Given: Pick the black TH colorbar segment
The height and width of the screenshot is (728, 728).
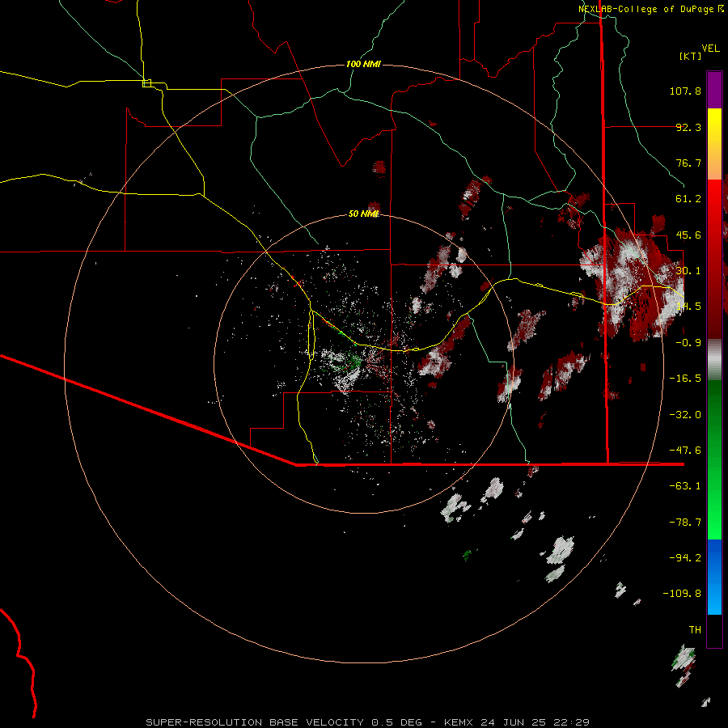Looking at the screenshot, I should (x=714, y=630).
